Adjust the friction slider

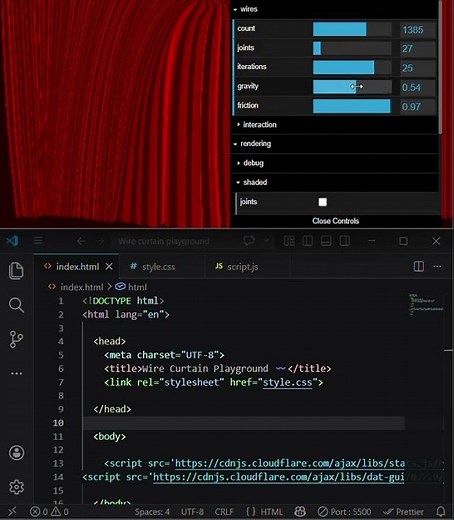[352, 106]
